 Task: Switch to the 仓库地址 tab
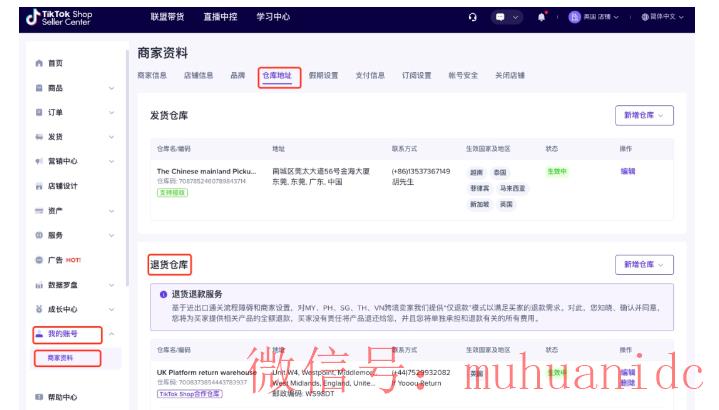pos(278,75)
